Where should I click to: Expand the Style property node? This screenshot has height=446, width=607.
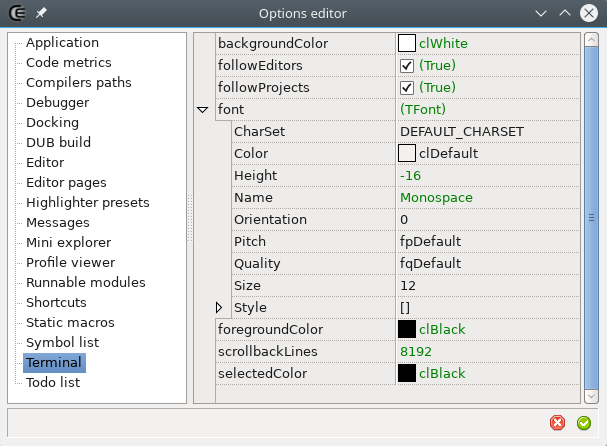(x=221, y=307)
